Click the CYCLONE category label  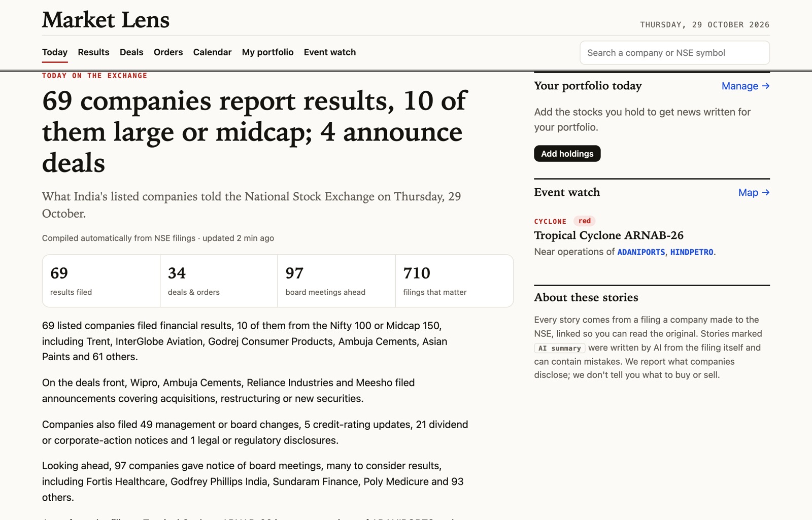coord(550,221)
